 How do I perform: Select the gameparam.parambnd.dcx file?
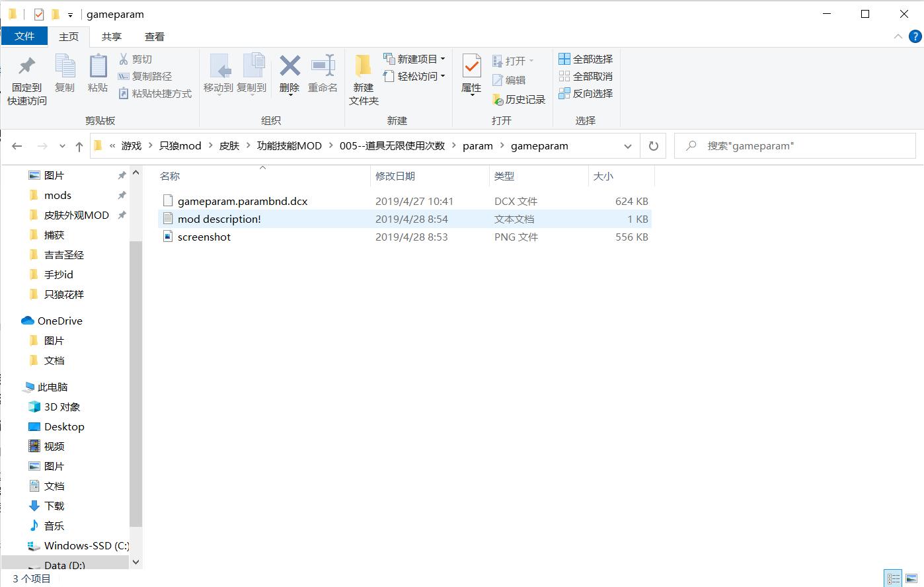click(243, 202)
